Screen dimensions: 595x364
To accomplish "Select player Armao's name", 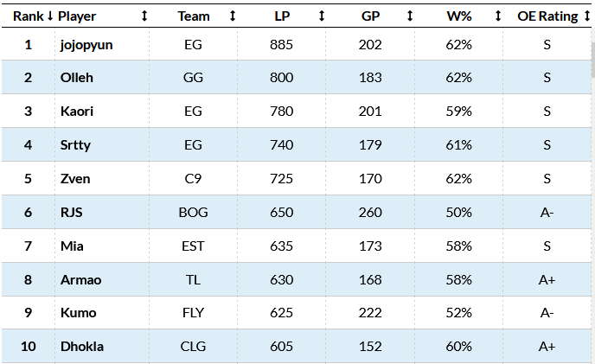I will click(x=80, y=279).
